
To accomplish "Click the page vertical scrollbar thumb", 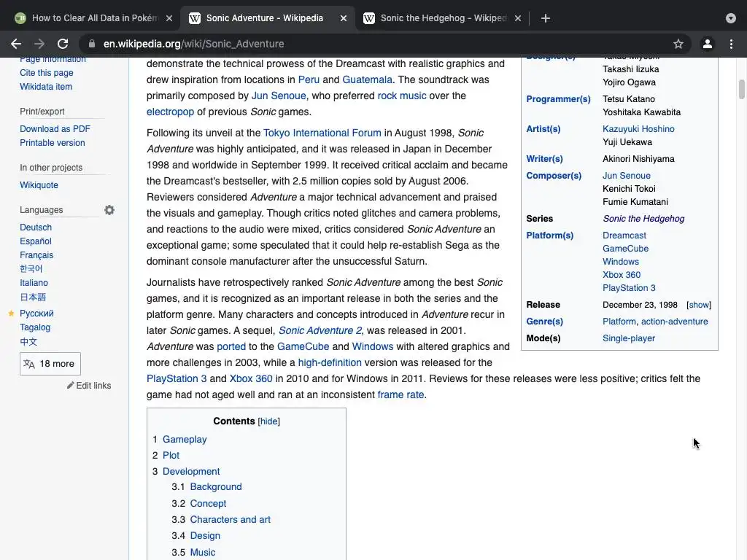I will pos(741,90).
